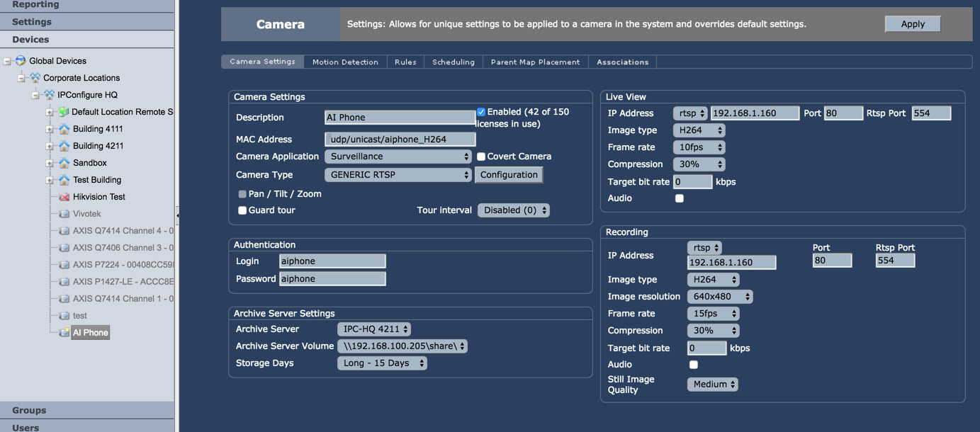Open the Archive Server dropdown
The width and height of the screenshot is (980, 432).
[x=374, y=329]
